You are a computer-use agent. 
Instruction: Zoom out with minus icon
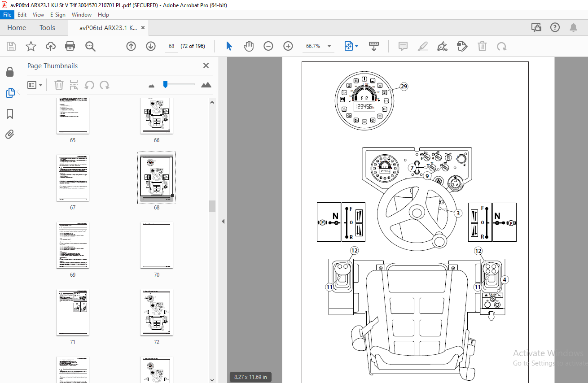point(268,46)
